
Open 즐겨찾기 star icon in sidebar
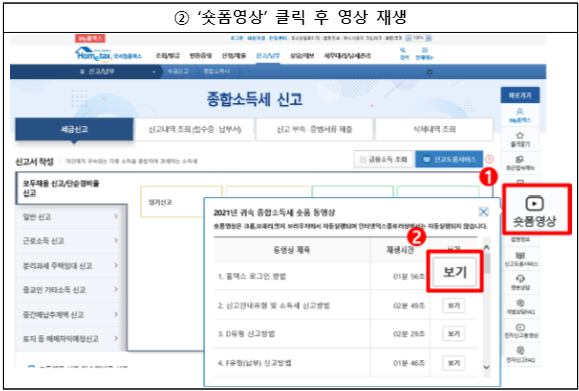[x=520, y=139]
